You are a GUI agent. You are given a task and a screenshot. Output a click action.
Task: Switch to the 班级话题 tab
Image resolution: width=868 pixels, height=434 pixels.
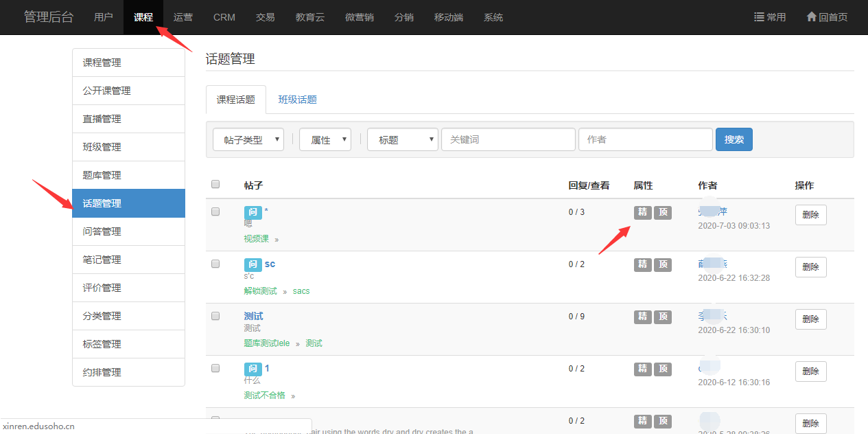pos(297,100)
